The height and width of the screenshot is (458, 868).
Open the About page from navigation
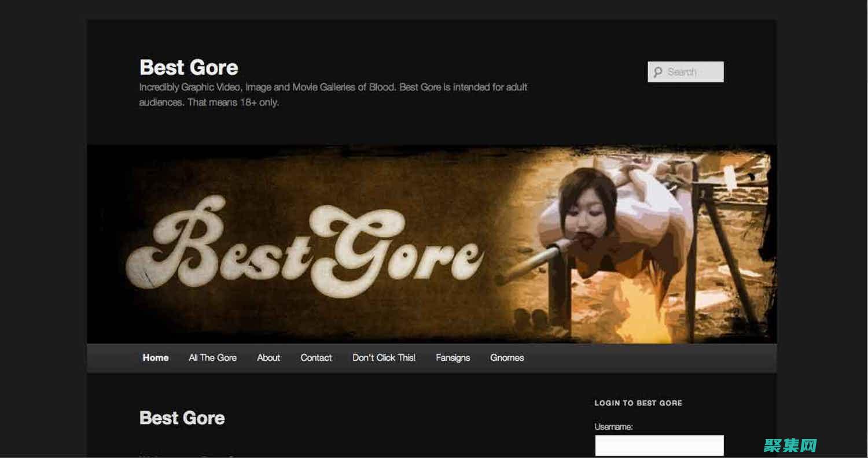(x=269, y=358)
